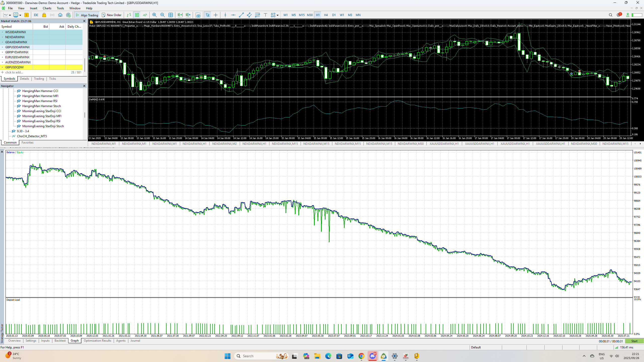This screenshot has width=644, height=362.
Task: Select GBPJPYDARWINX in Market Watch
Action: (x=17, y=52)
